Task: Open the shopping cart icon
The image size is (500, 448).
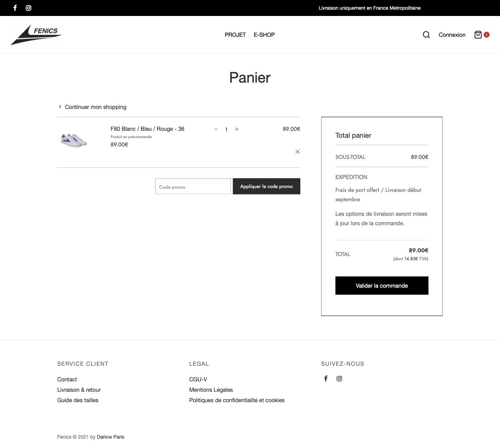Action: tap(478, 35)
